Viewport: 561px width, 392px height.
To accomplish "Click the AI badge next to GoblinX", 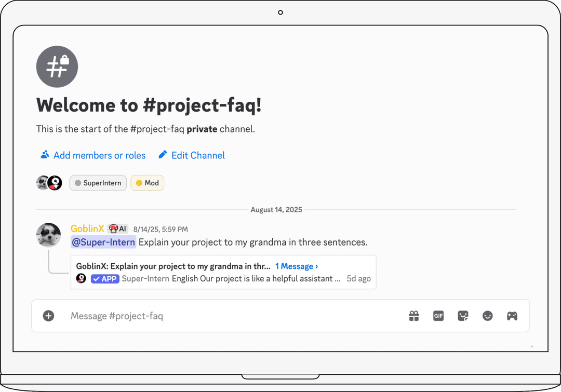I will pyautogui.click(x=117, y=228).
